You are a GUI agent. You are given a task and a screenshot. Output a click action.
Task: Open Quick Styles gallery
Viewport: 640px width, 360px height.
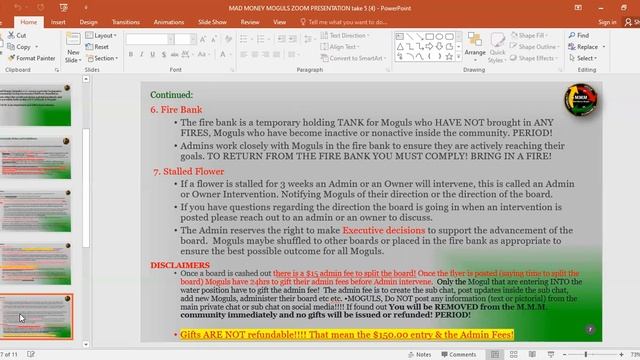[497, 47]
